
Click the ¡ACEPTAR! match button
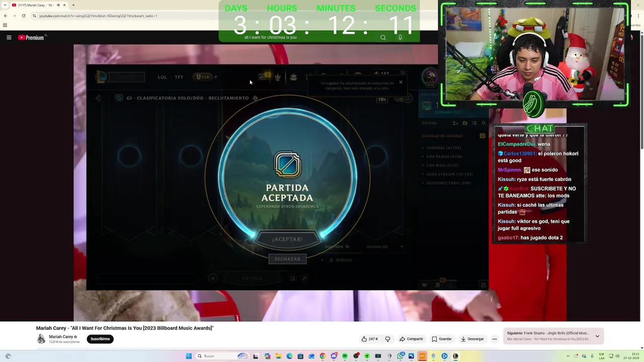(x=287, y=239)
